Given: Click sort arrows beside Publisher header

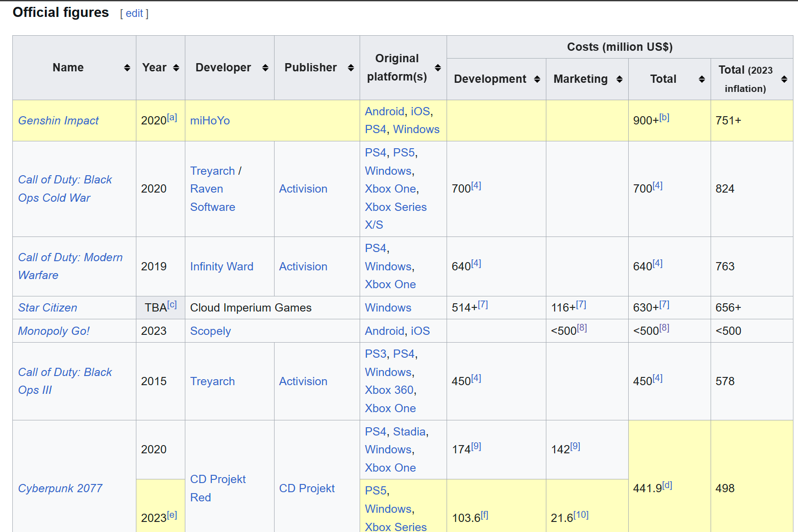Looking at the screenshot, I should [x=350, y=68].
